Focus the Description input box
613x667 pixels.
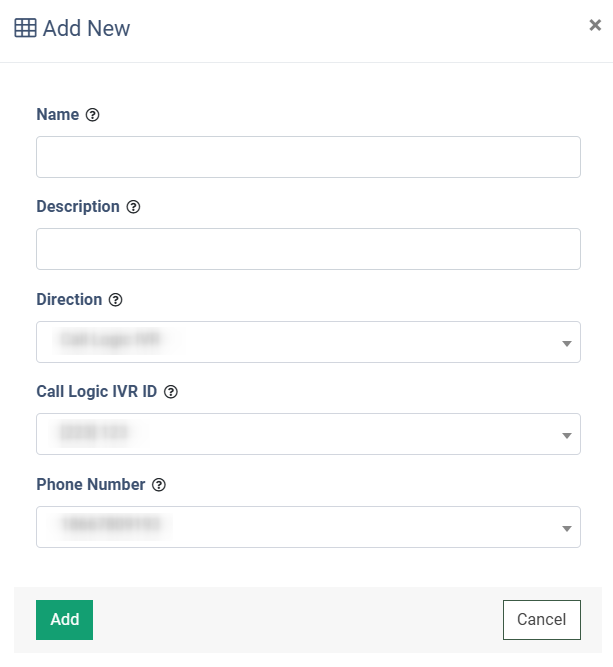point(308,249)
